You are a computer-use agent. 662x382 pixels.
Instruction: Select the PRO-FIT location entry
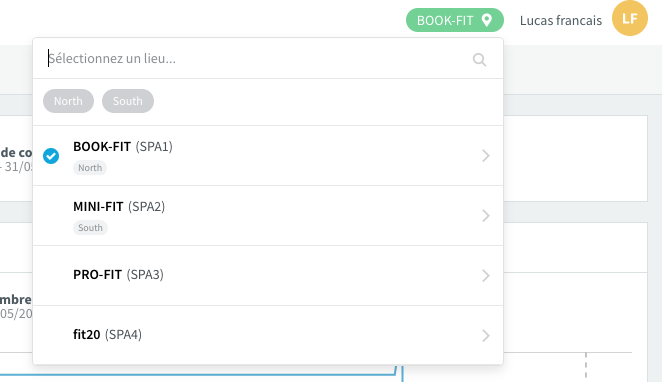268,276
